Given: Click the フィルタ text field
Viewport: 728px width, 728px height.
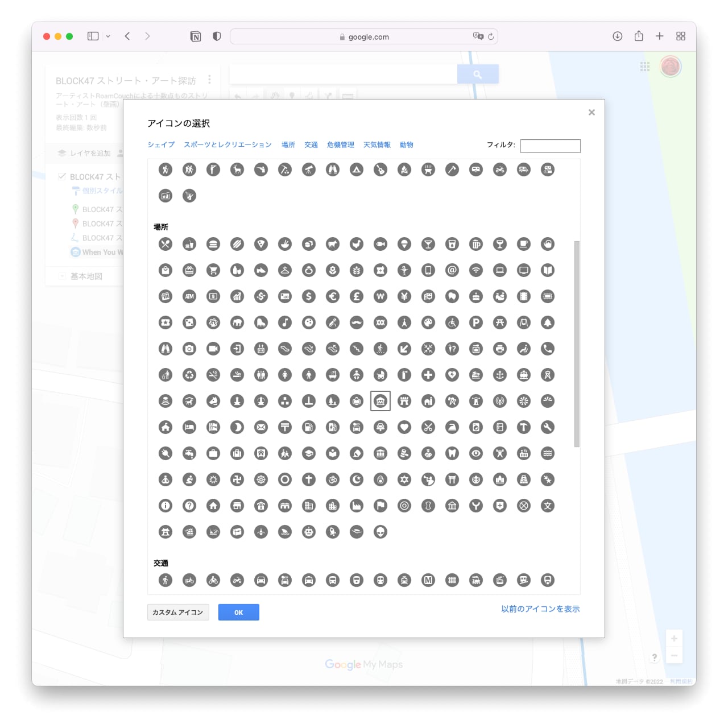Looking at the screenshot, I should pyautogui.click(x=550, y=146).
